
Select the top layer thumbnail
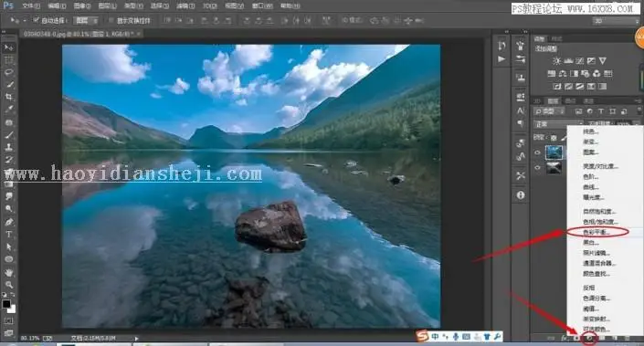[554, 152]
